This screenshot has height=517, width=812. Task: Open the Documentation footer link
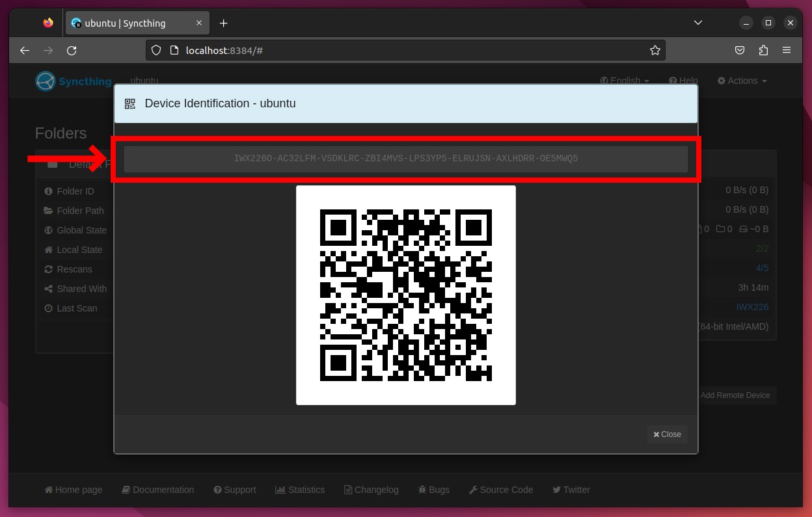pos(158,490)
